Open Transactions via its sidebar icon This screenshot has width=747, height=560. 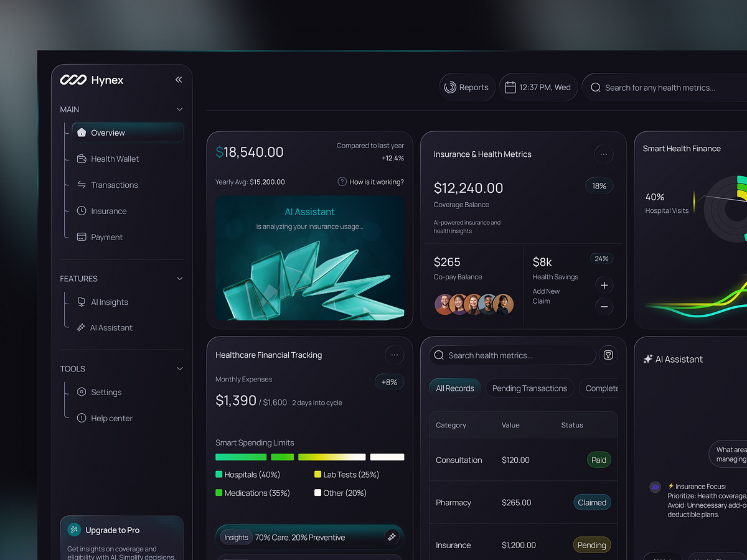(x=82, y=185)
